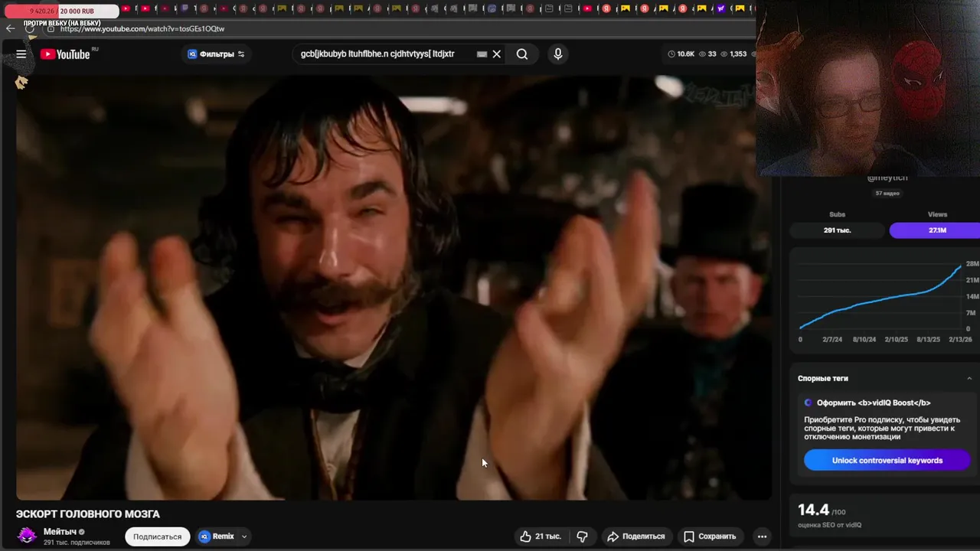Image resolution: width=980 pixels, height=551 pixels.
Task: Click the orange extension icon below menu
Action: pos(21,82)
